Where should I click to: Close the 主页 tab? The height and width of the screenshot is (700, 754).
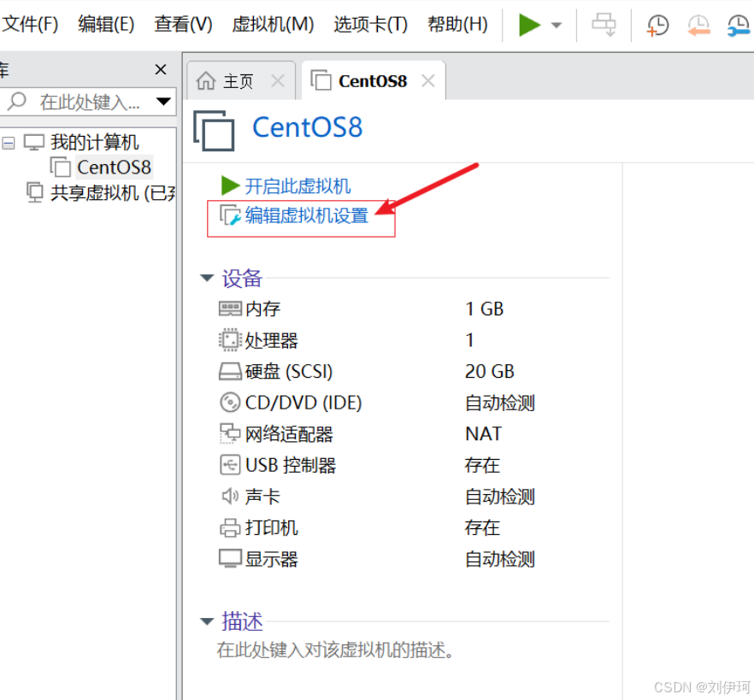(x=278, y=80)
